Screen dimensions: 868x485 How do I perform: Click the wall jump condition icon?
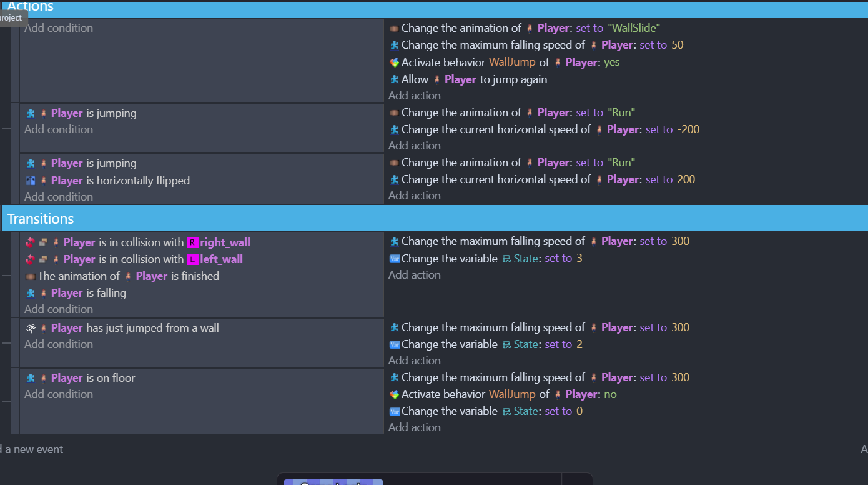pyautogui.click(x=31, y=328)
